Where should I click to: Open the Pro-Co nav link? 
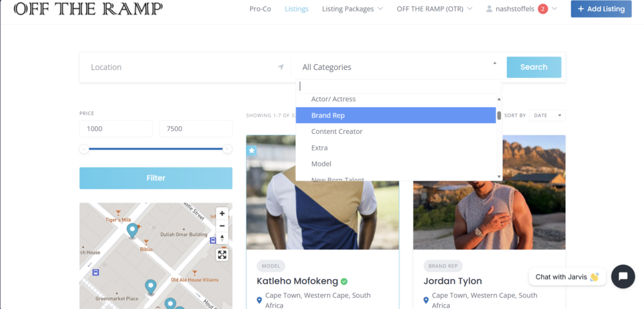click(x=260, y=9)
